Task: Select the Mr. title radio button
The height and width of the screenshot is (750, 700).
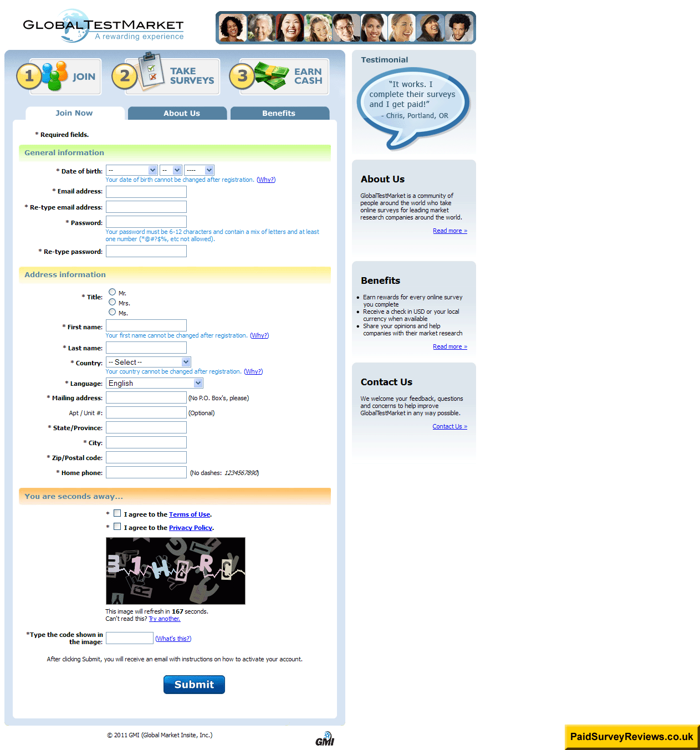Action: click(x=113, y=292)
